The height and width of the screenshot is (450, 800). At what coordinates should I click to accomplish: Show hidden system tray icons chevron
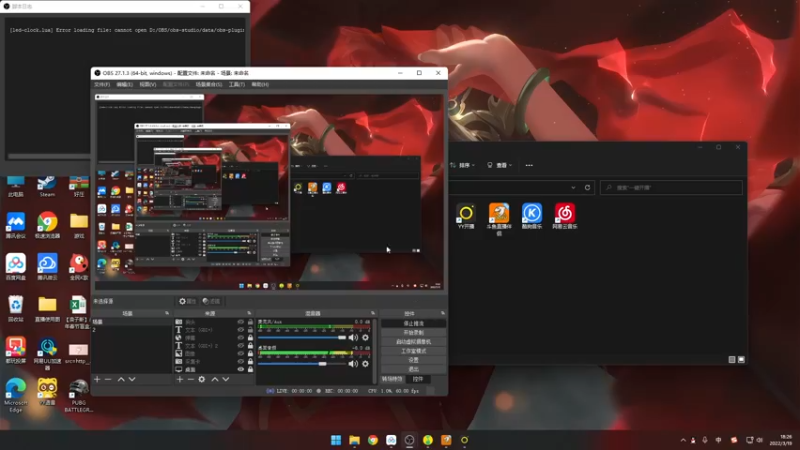(x=683, y=440)
